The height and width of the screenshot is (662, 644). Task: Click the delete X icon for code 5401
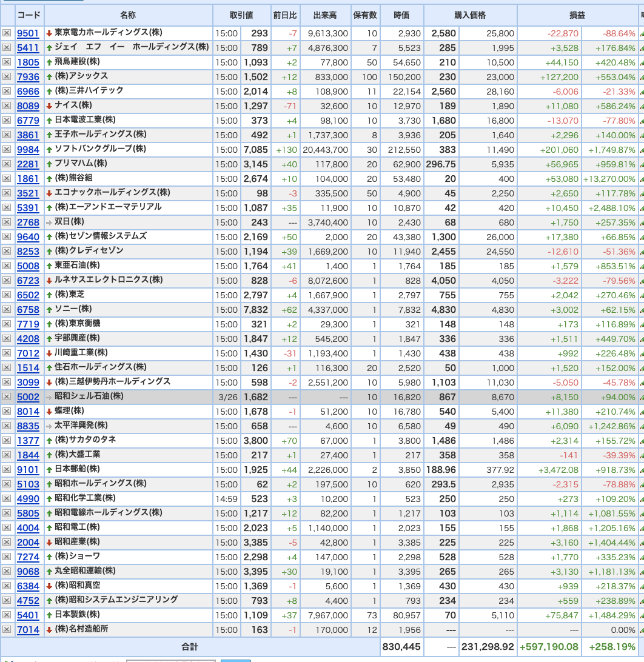click(x=6, y=615)
